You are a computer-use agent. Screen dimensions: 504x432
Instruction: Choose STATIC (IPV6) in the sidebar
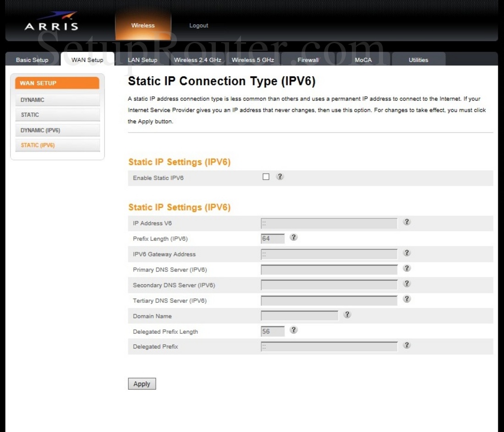pos(58,145)
